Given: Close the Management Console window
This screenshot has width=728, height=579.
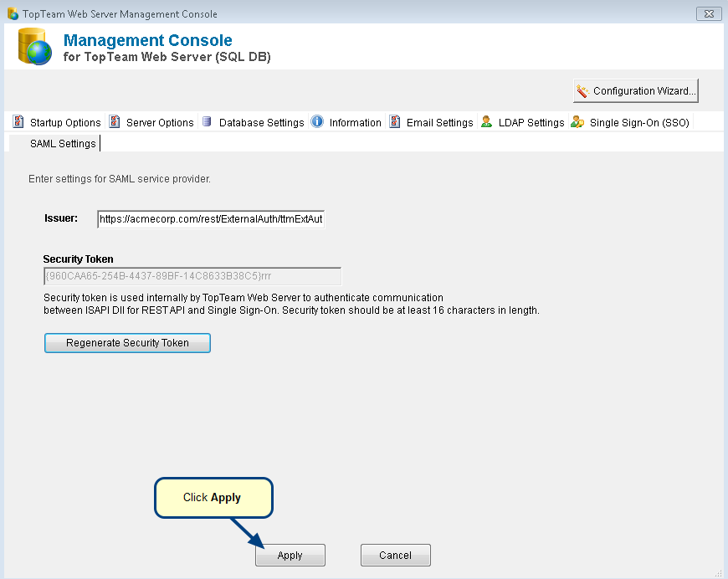Looking at the screenshot, I should [x=709, y=13].
